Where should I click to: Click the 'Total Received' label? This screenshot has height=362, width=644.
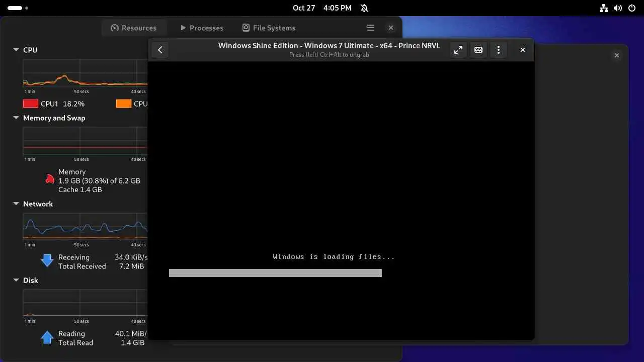tap(82, 266)
